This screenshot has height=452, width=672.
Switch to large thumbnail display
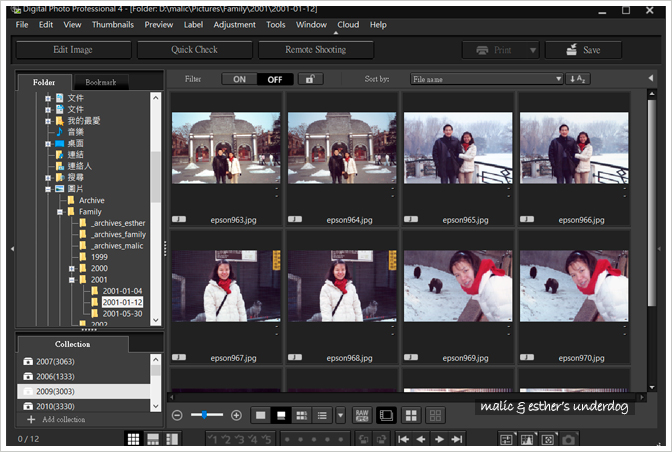(260, 415)
